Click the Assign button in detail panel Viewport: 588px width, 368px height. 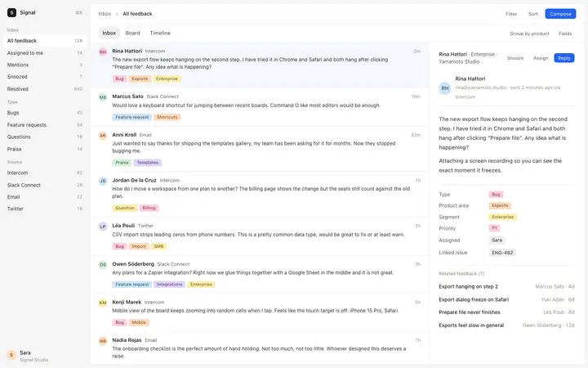[541, 58]
